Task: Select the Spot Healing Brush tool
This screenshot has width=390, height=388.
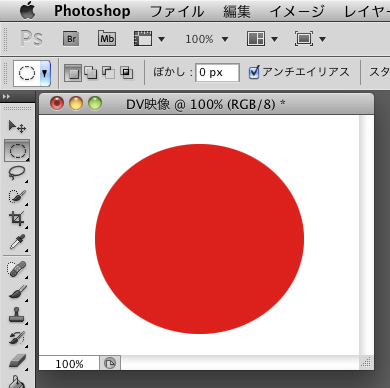Action: 17,269
